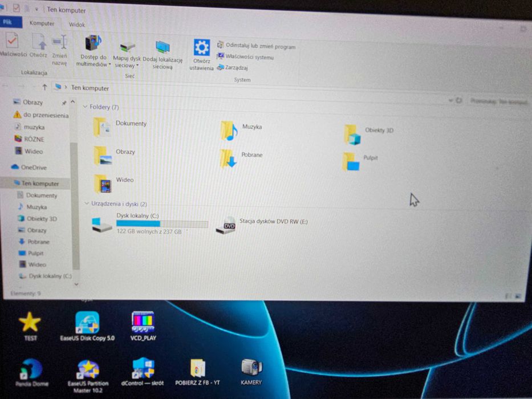This screenshot has width=532, height=399.
Task: Click the C: drive usage bar
Action: click(x=162, y=223)
